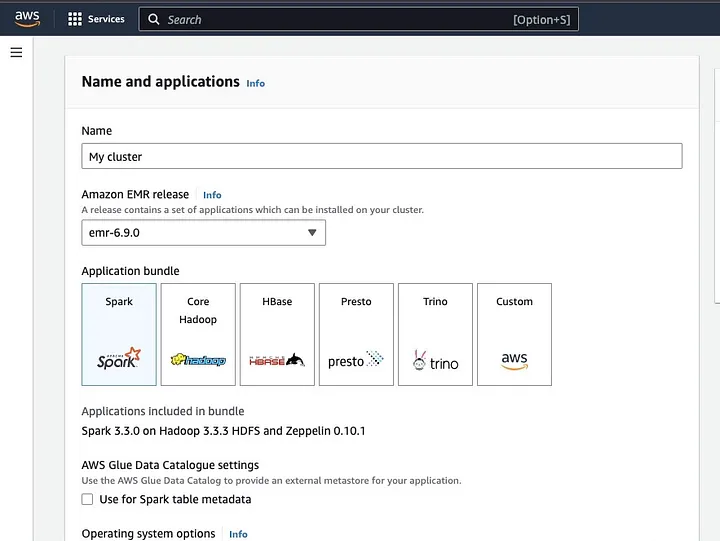Image resolution: width=720 pixels, height=541 pixels.
Task: Select the Spark application bundle
Action: [x=119, y=334]
